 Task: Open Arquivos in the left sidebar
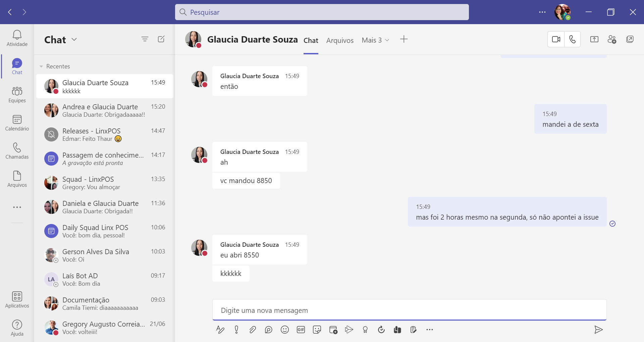[17, 179]
